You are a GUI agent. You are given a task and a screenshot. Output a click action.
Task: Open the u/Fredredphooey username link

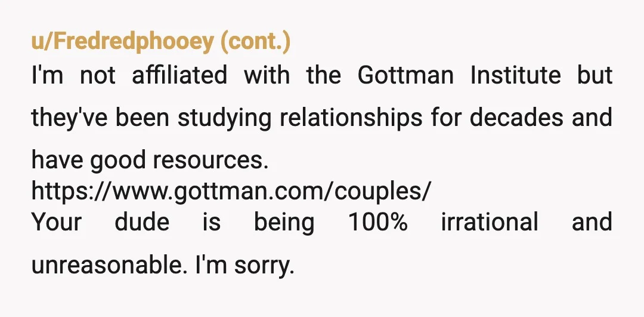click(x=123, y=42)
